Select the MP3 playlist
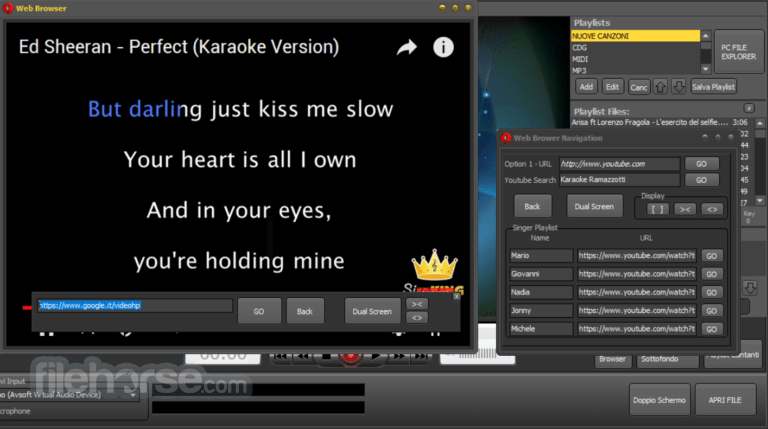768x429 pixels. [635, 71]
